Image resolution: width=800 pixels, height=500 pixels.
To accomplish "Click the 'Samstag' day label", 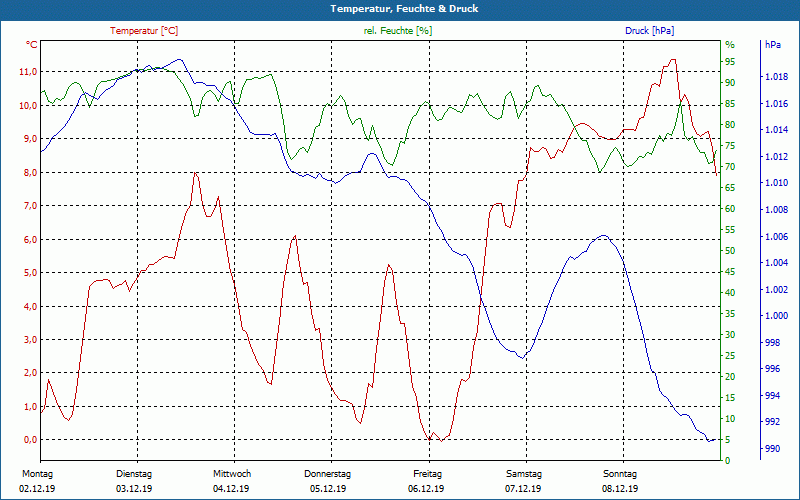I will point(524,474).
